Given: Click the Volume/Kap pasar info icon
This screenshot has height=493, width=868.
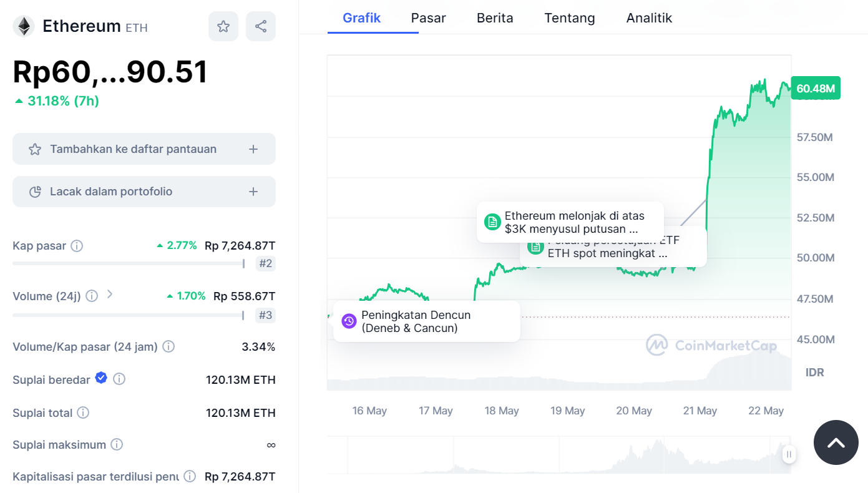Looking at the screenshot, I should point(168,346).
